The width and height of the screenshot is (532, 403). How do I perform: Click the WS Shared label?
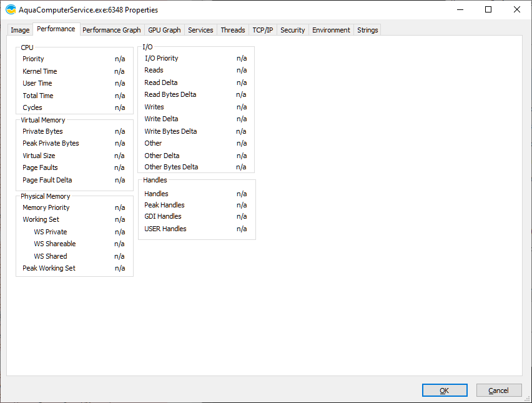point(51,256)
